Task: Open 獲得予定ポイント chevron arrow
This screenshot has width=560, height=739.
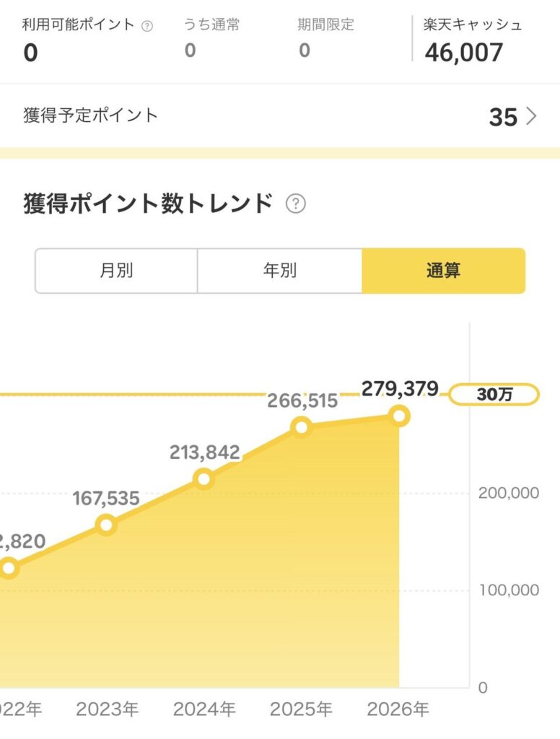Action: coord(531,116)
